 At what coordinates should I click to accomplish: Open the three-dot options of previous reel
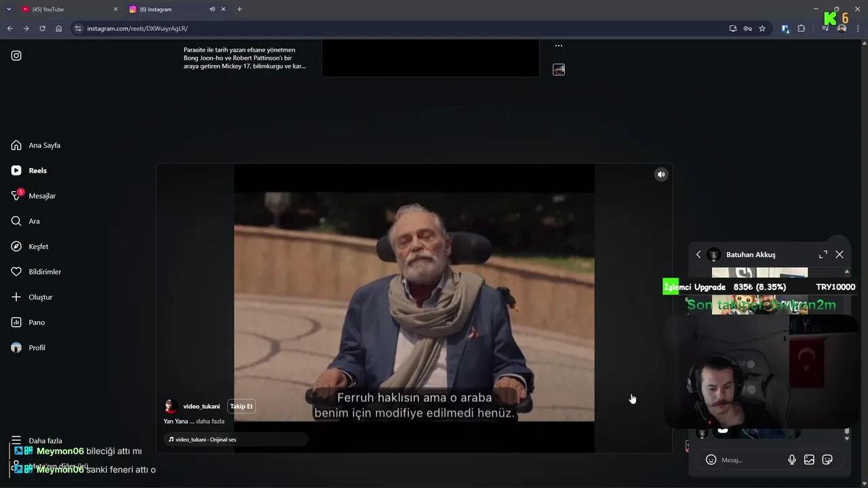coord(559,45)
